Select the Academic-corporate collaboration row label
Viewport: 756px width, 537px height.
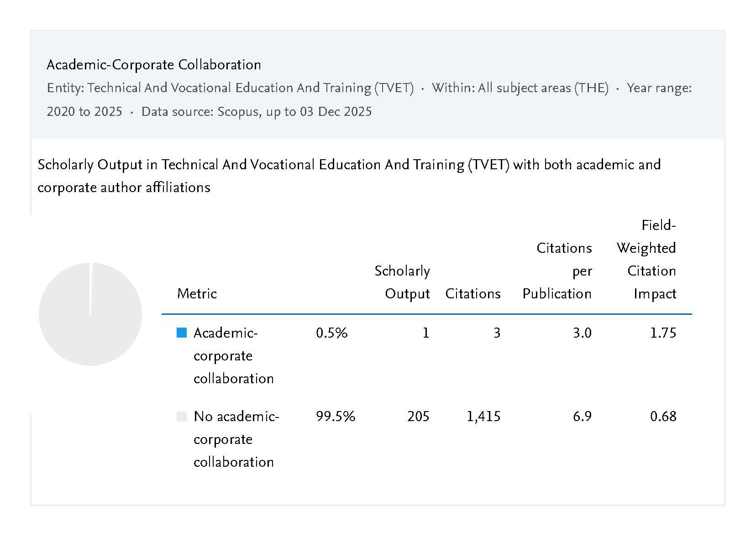tap(233, 355)
